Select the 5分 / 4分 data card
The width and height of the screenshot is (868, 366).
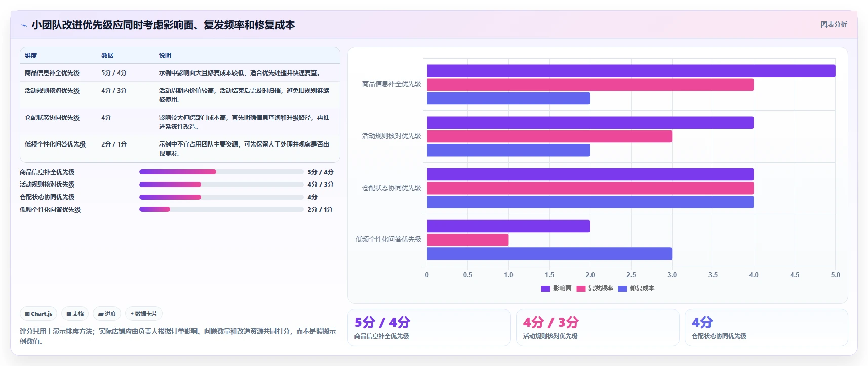tap(429, 327)
